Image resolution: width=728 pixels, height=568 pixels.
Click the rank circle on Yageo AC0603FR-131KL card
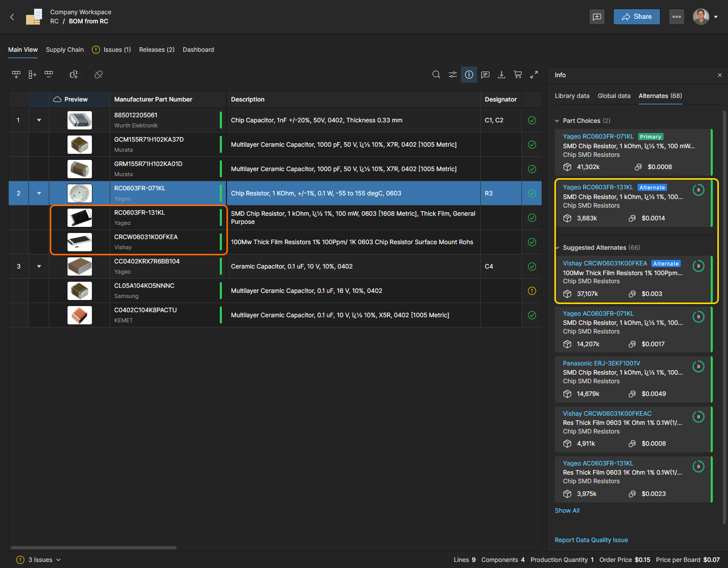pos(699,466)
